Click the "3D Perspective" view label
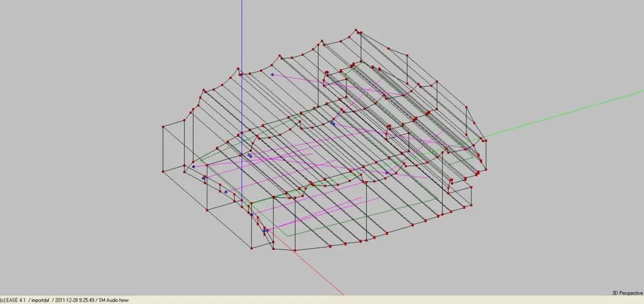644x304 pixels. click(628, 293)
